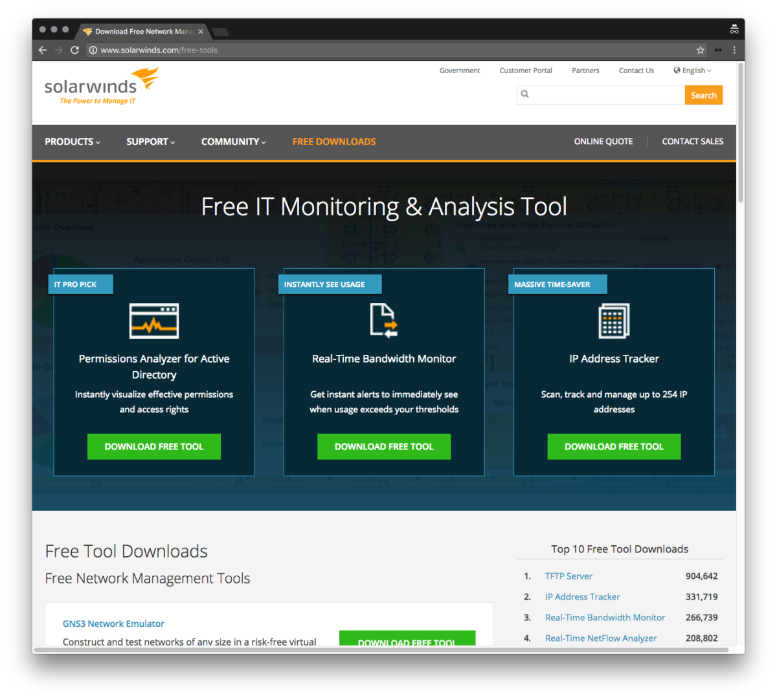Image resolution: width=777 pixels, height=700 pixels.
Task: Download the Real-Time Bandwidth Monitor free tool
Action: [384, 447]
